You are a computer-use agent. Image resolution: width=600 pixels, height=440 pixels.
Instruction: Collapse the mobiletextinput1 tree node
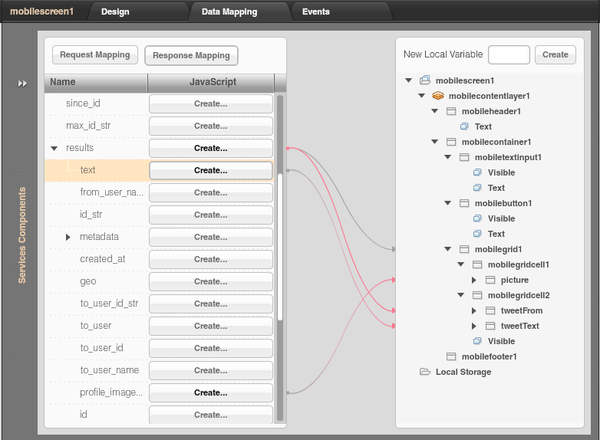(x=448, y=157)
